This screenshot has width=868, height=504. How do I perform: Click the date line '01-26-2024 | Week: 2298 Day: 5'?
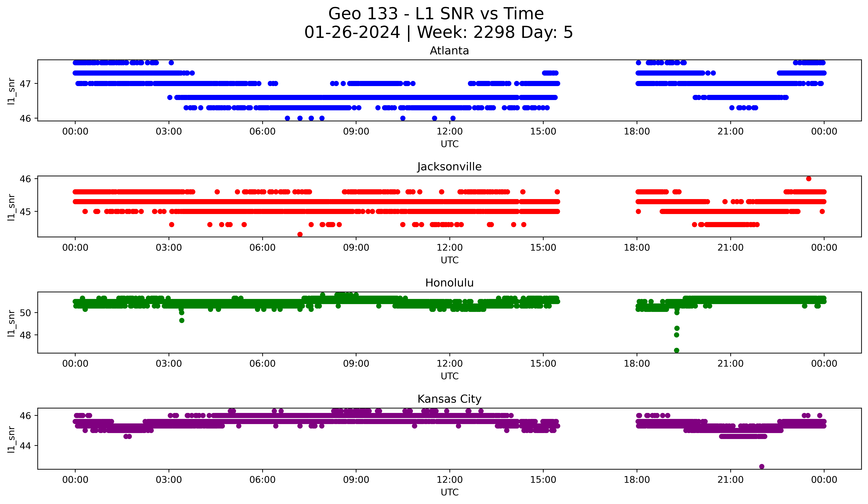coord(438,32)
